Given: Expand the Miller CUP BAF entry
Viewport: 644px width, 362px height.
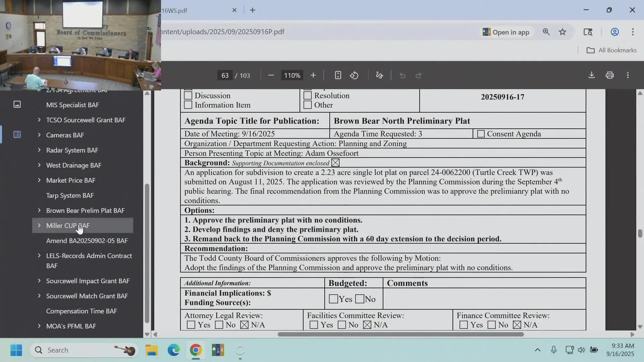Looking at the screenshot, I should coord(39,225).
